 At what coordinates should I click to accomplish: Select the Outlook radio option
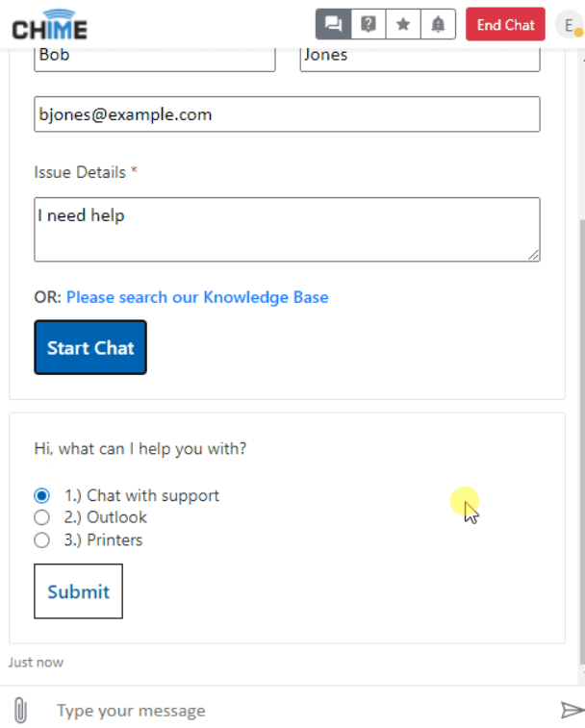pyautogui.click(x=41, y=517)
